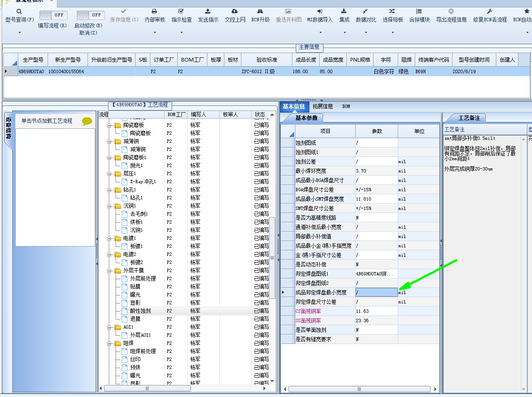The height and width of the screenshot is (397, 532).
Task: Select the 贴膜 process step
Action: [x=135, y=287]
